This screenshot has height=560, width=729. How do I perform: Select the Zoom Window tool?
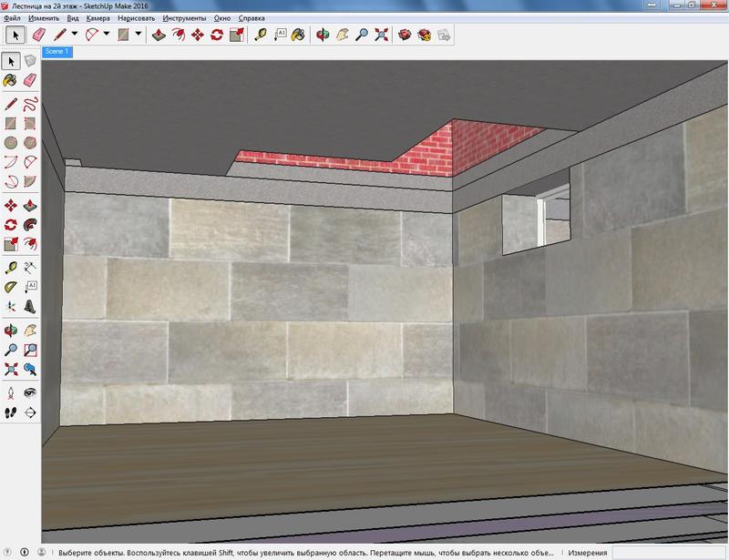point(30,349)
